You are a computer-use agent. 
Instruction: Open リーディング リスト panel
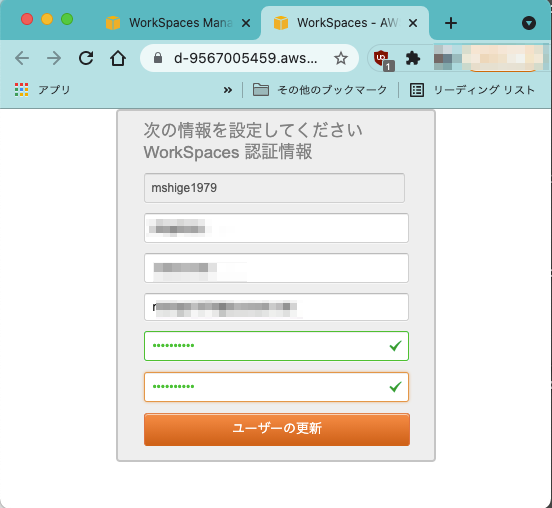(472, 90)
